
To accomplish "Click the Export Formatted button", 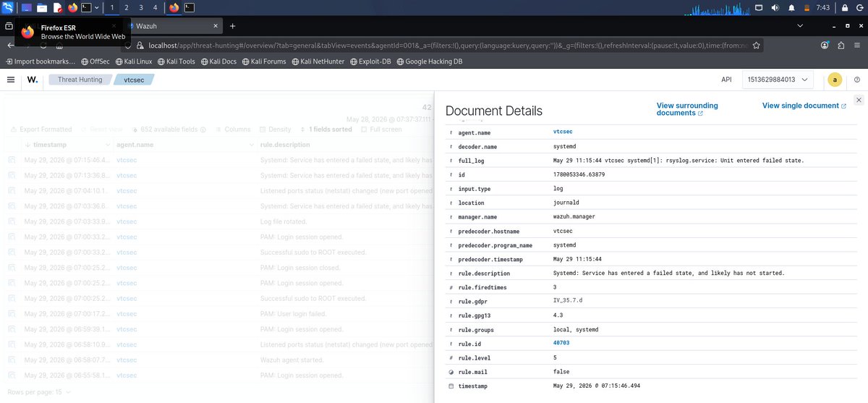I will click(x=41, y=130).
